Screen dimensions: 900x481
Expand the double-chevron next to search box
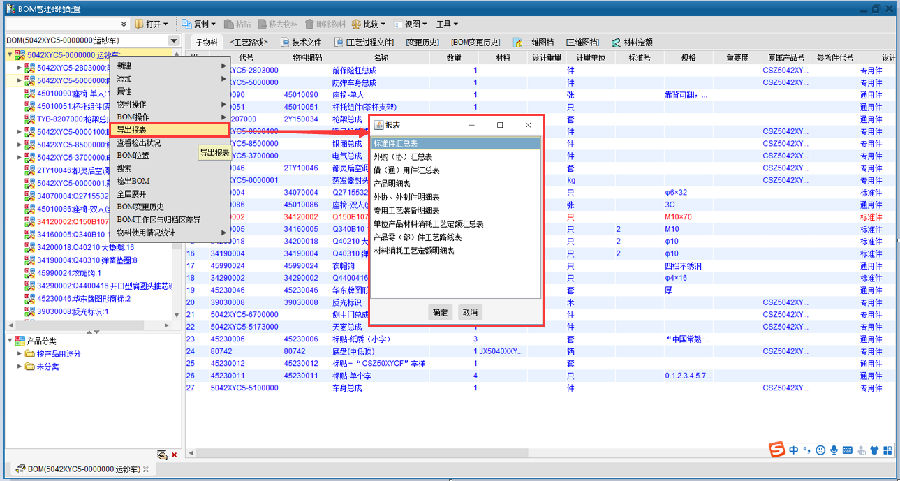125,24
